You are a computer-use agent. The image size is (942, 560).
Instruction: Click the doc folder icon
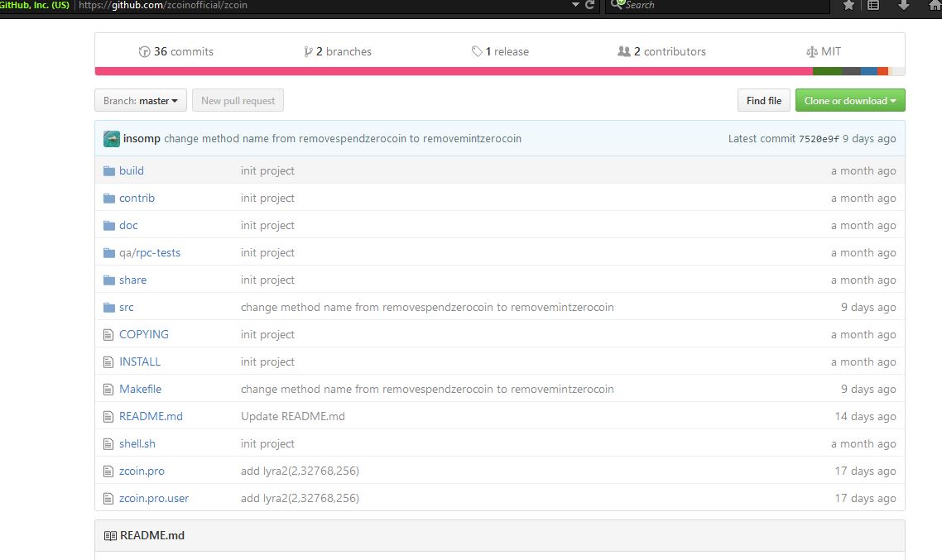pyautogui.click(x=108, y=226)
